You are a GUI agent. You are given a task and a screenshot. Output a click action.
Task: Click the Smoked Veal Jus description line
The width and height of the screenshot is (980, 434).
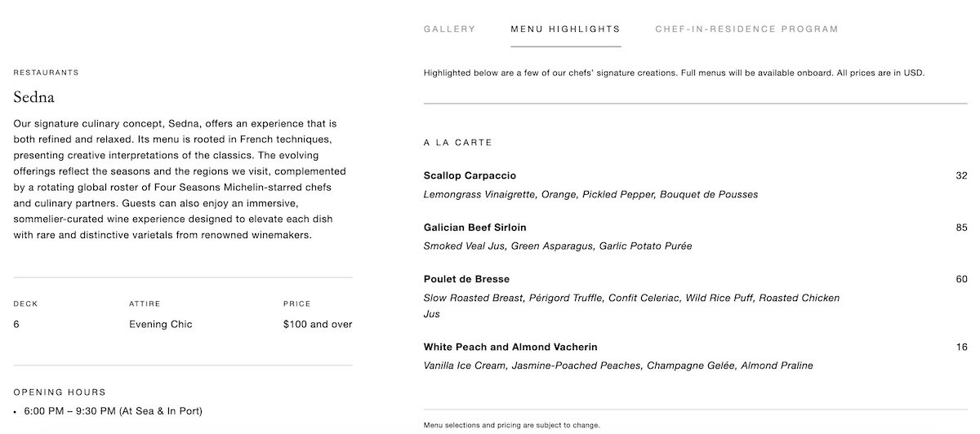click(558, 246)
